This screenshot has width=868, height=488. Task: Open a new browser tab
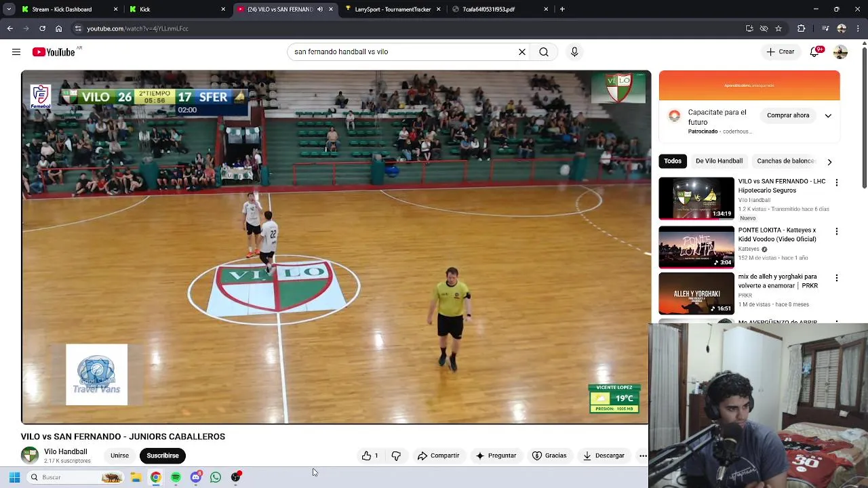562,9
